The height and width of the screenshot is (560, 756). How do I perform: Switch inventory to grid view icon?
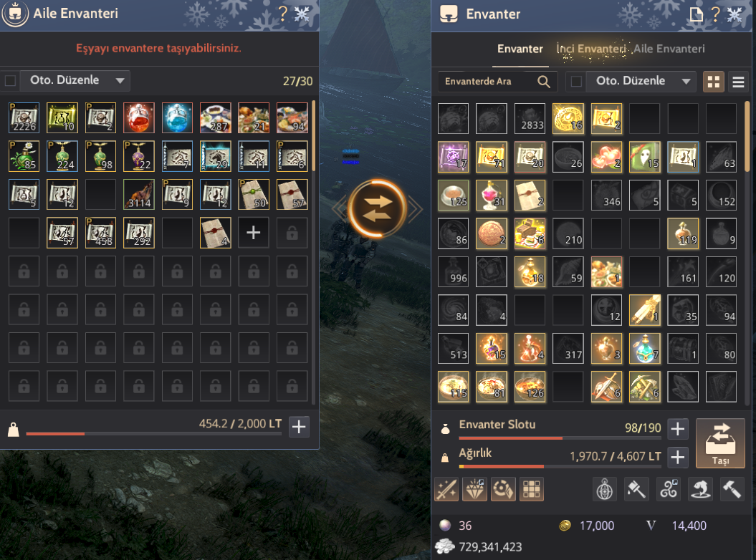pyautogui.click(x=714, y=82)
